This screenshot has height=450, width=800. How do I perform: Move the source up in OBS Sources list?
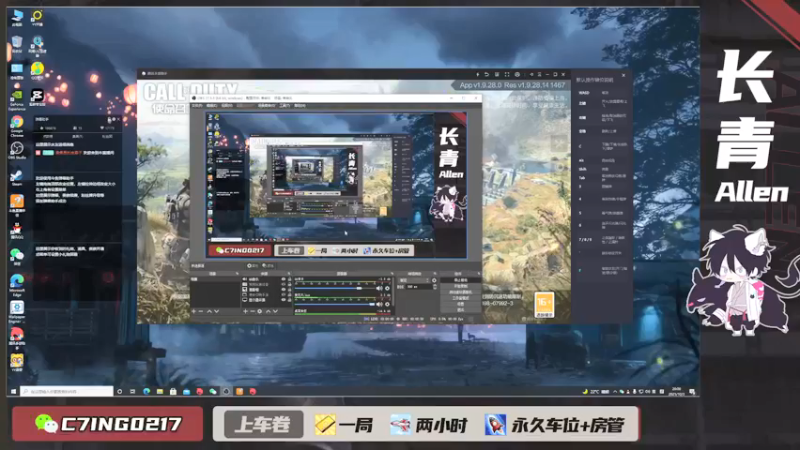(x=268, y=311)
